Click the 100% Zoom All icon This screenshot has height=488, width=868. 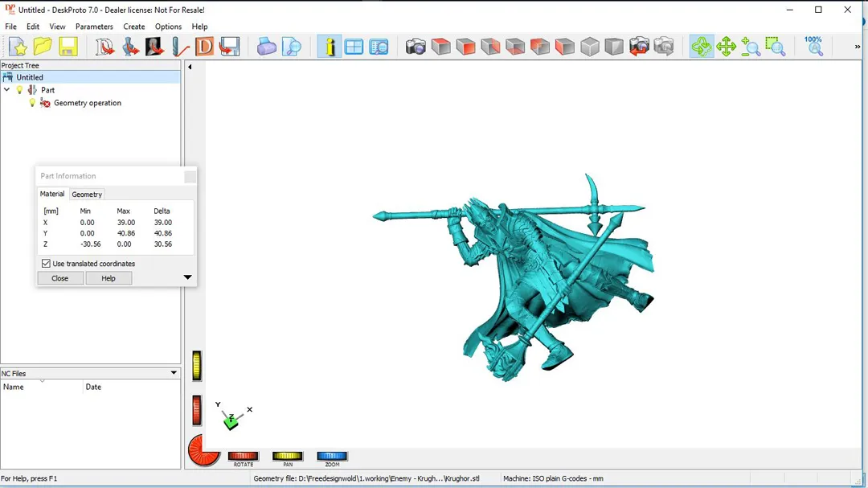[813, 47]
